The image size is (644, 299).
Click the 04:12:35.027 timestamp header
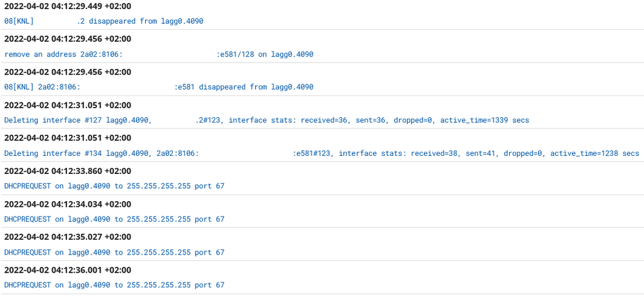tap(68, 237)
